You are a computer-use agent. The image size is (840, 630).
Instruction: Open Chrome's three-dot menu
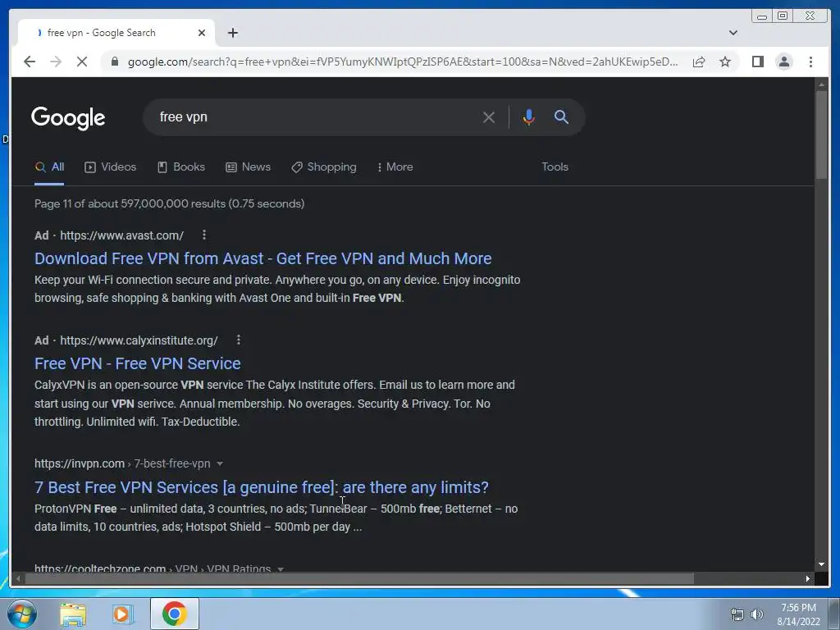coord(810,62)
